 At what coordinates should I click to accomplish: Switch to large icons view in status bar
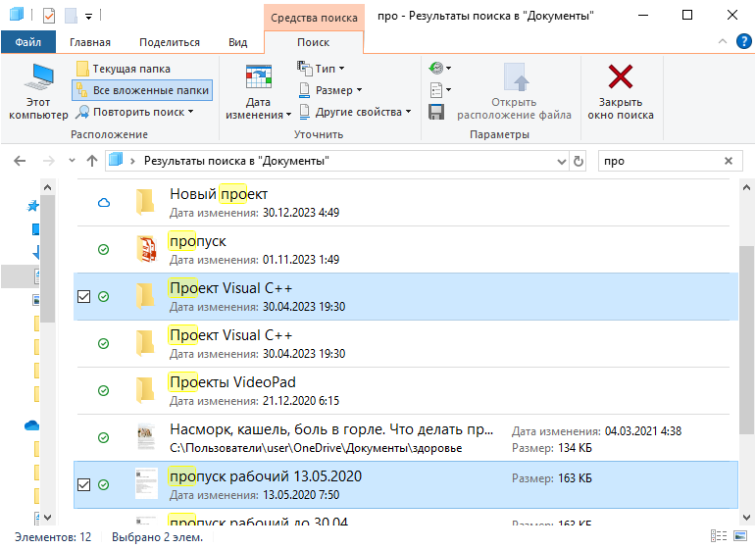(740, 536)
